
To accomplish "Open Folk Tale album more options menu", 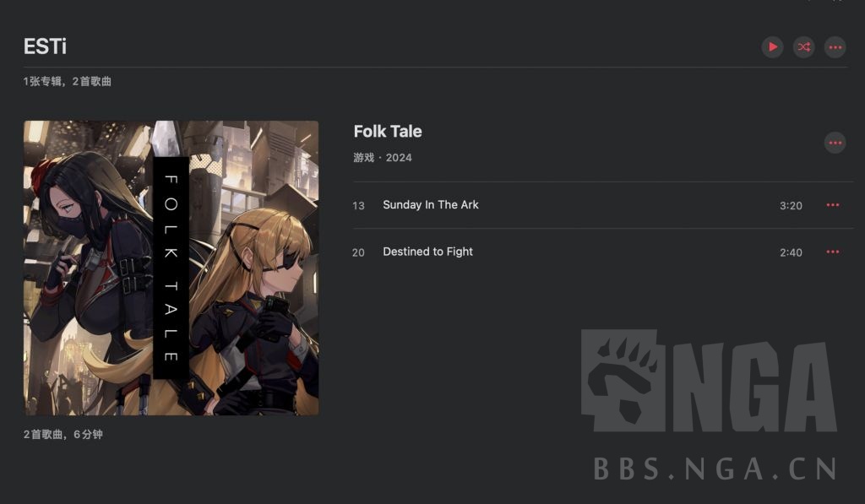I will coord(835,143).
